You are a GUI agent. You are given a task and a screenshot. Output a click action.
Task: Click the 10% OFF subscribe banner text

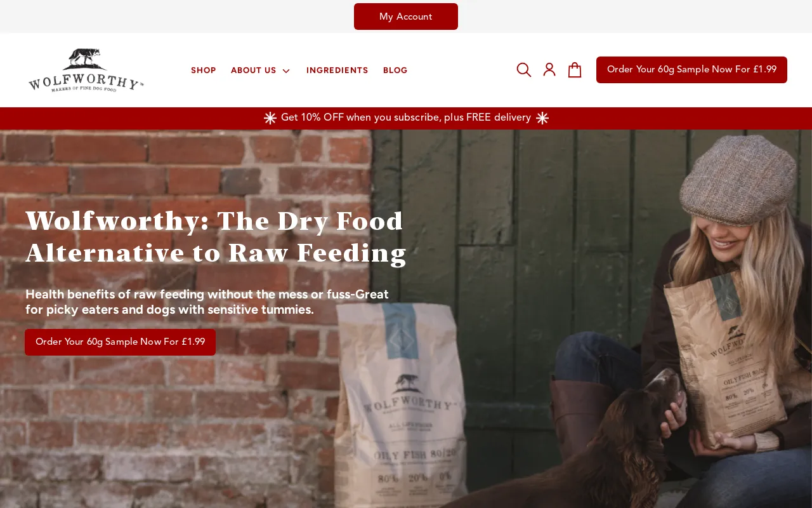point(406,117)
